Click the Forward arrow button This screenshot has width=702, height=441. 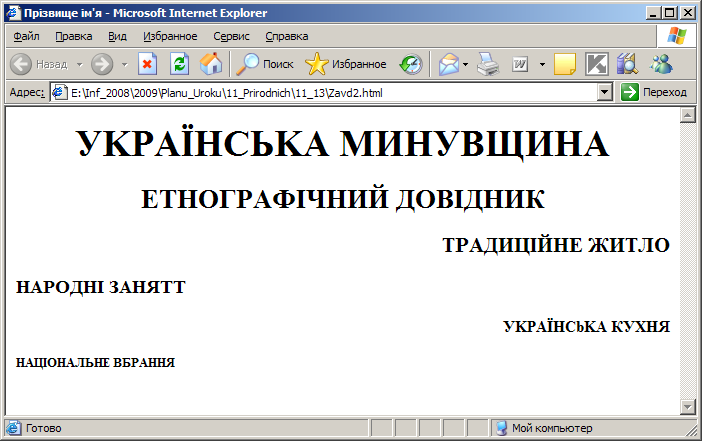tap(102, 64)
